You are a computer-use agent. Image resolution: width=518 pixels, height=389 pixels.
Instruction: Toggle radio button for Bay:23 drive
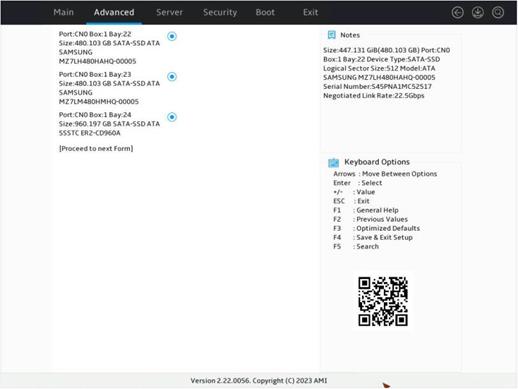coord(172,77)
